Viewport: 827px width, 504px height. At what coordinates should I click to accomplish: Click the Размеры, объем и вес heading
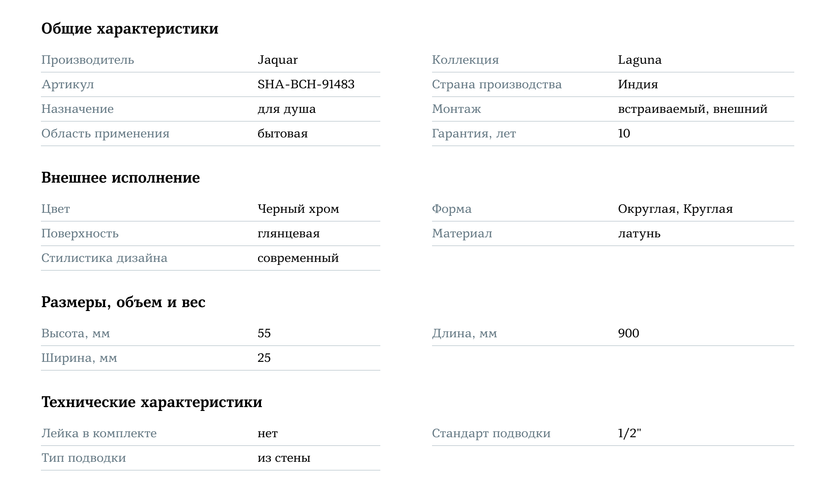pyautogui.click(x=123, y=302)
